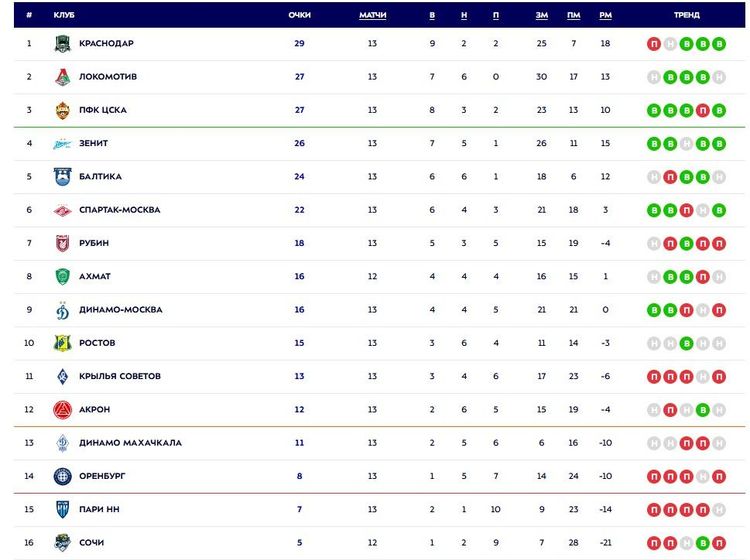Click the Rostov club logo
This screenshot has width=750, height=560.
pos(62,343)
